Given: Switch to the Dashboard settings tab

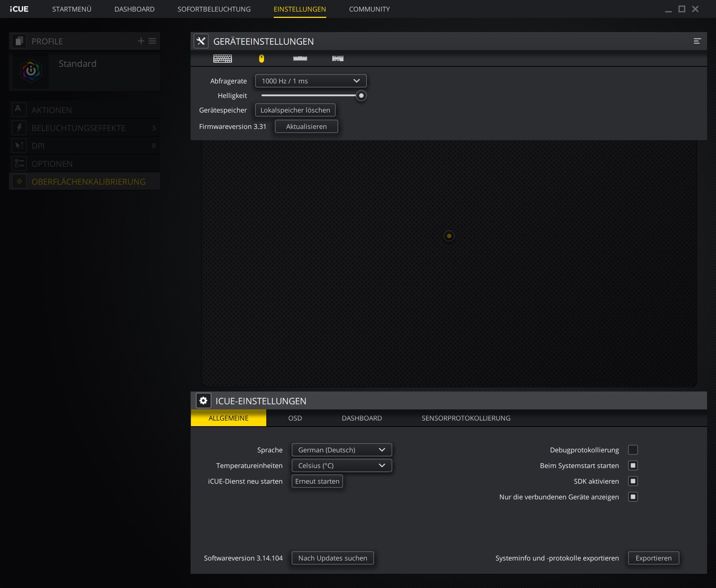Looking at the screenshot, I should click(x=362, y=418).
